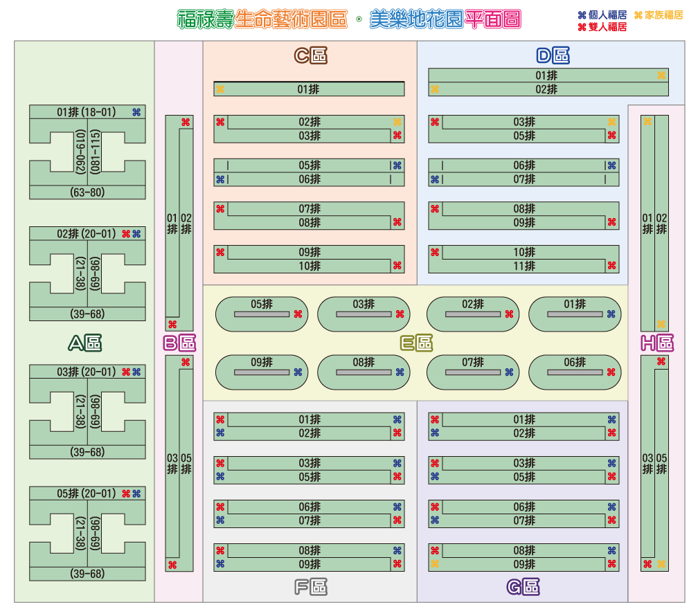Select the A區 zone label
This screenshot has height=616, width=698.
(x=85, y=343)
